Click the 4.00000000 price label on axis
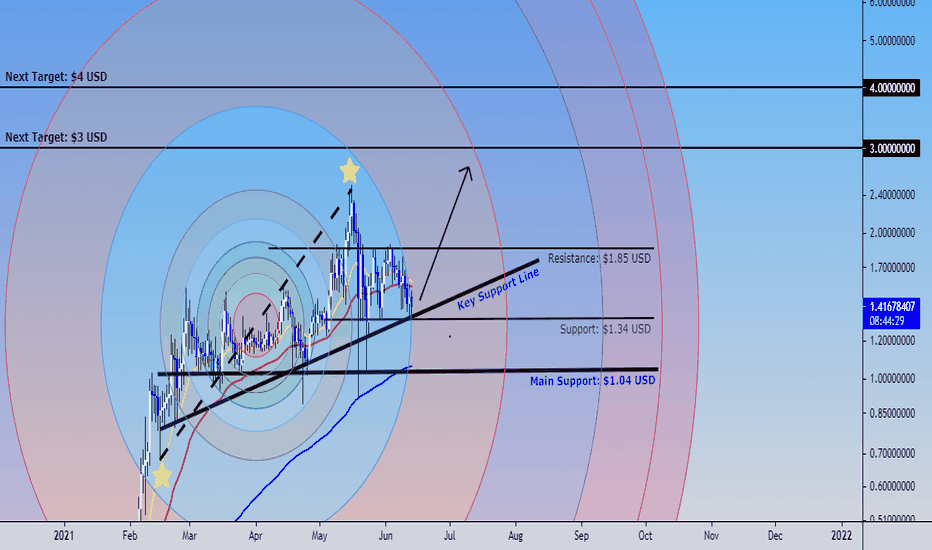The image size is (932, 550). (892, 88)
